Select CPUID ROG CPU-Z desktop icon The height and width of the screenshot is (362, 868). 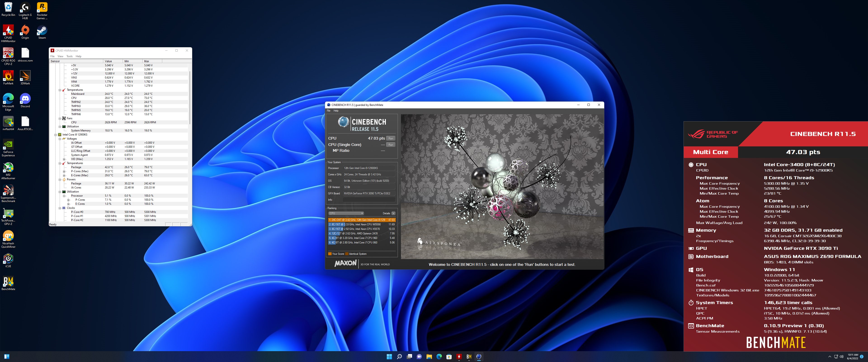[x=8, y=56]
